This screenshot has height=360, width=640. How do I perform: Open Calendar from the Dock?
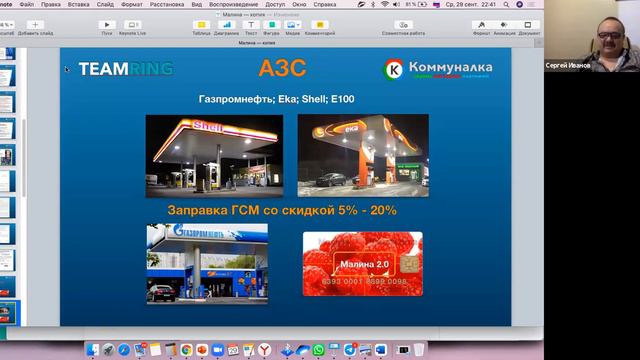pyautogui.click(x=233, y=350)
